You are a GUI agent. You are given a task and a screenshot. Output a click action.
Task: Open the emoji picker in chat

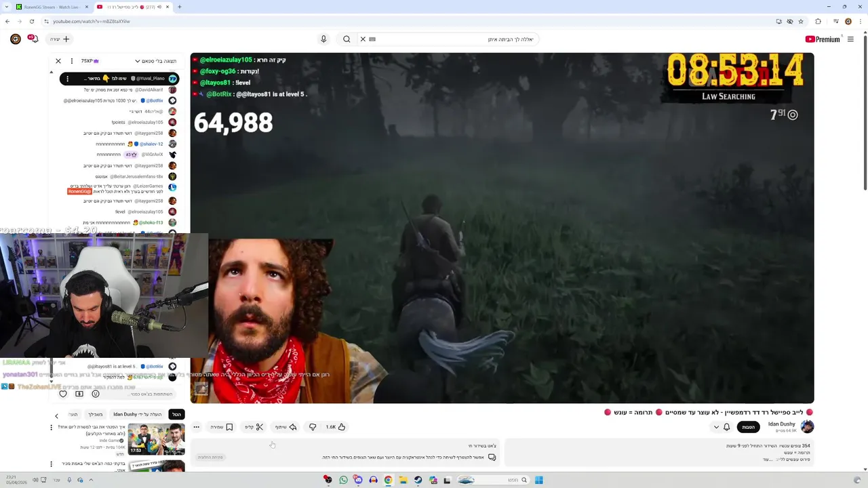pos(96,394)
